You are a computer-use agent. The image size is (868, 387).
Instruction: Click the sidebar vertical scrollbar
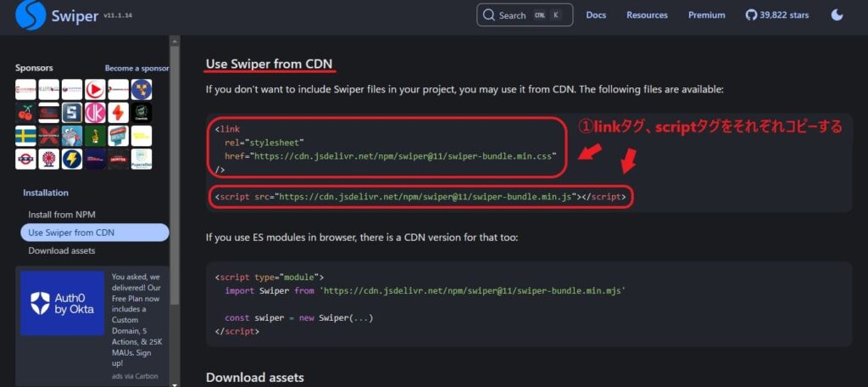(175, 170)
